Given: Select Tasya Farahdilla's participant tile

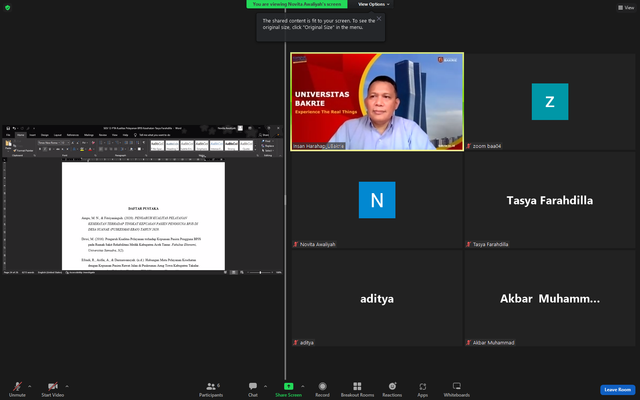Looking at the screenshot, I should tap(550, 200).
